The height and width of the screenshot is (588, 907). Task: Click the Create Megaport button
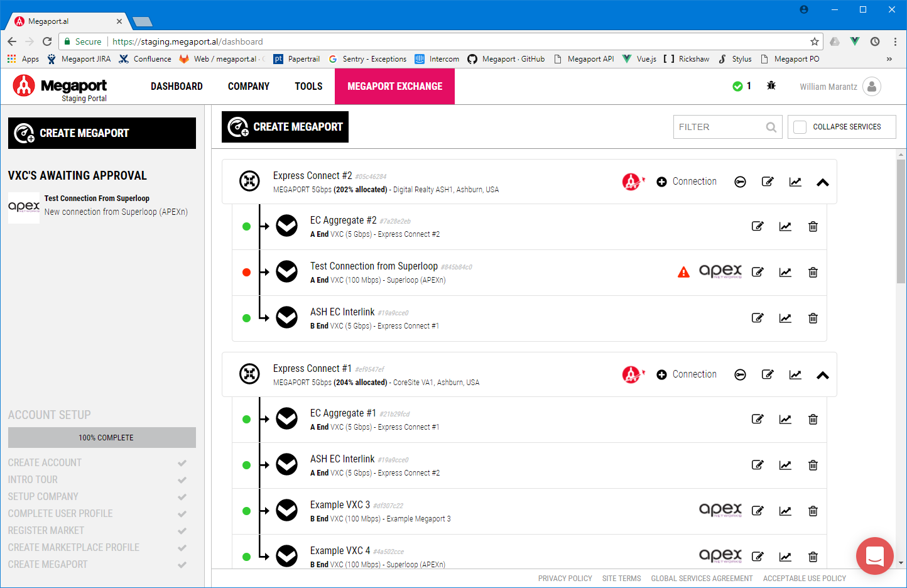285,126
